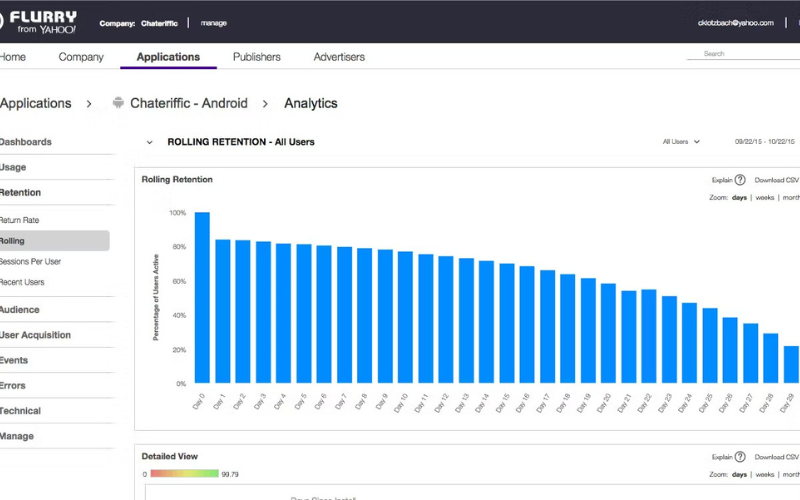This screenshot has width=800, height=500.
Task: Click into the Search field
Action: [743, 54]
